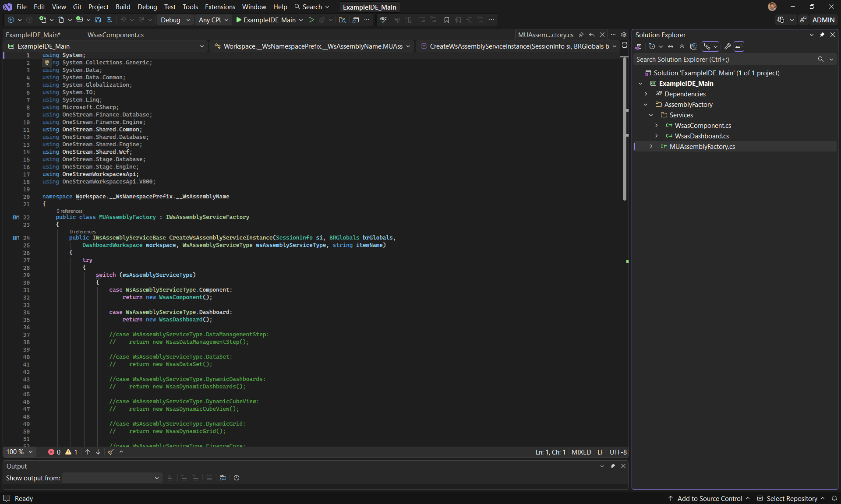Click the Solution Explorer switch views icon
This screenshot has height=504, width=841.
click(639, 46)
